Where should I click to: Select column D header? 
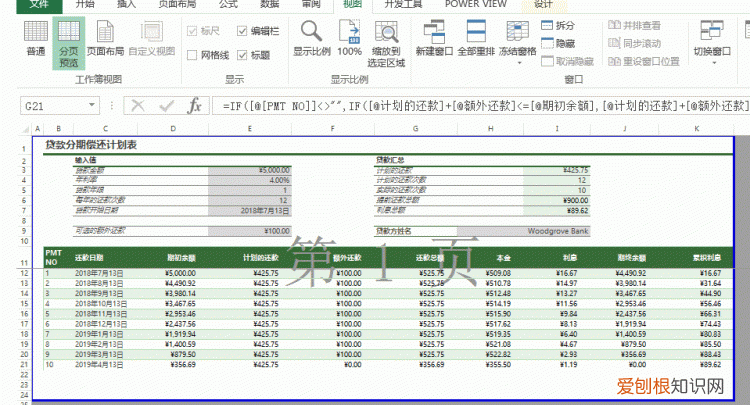point(173,129)
